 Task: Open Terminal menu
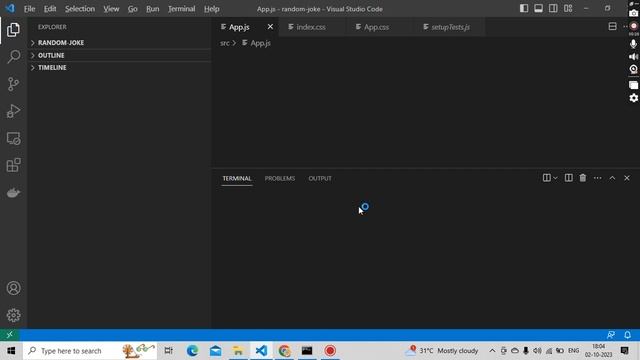[182, 9]
